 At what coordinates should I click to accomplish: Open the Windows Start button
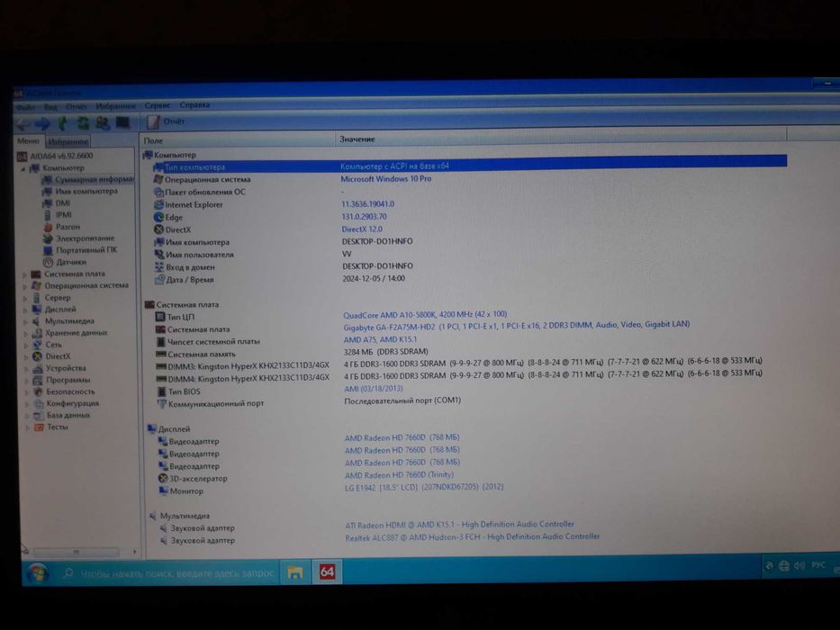pyautogui.click(x=37, y=574)
